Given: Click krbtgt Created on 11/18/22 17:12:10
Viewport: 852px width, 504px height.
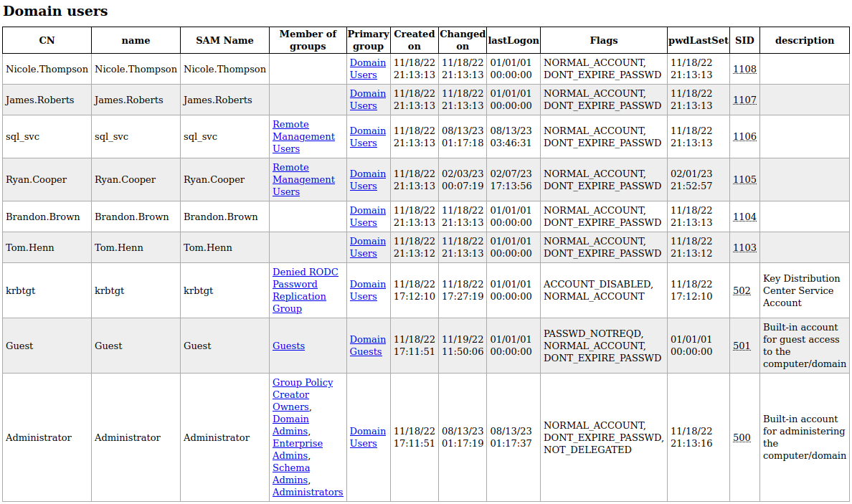Looking at the screenshot, I should pos(415,290).
